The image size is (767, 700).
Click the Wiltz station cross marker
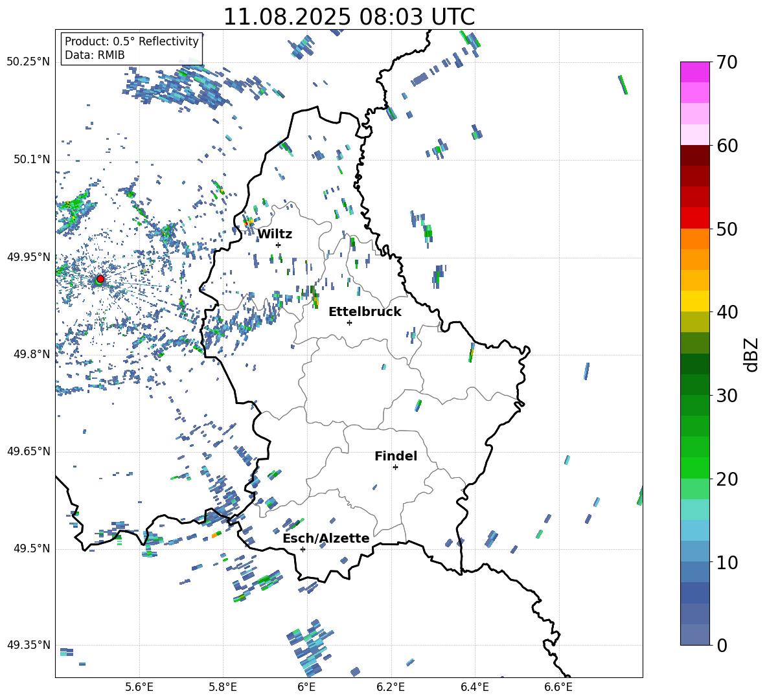(x=279, y=245)
